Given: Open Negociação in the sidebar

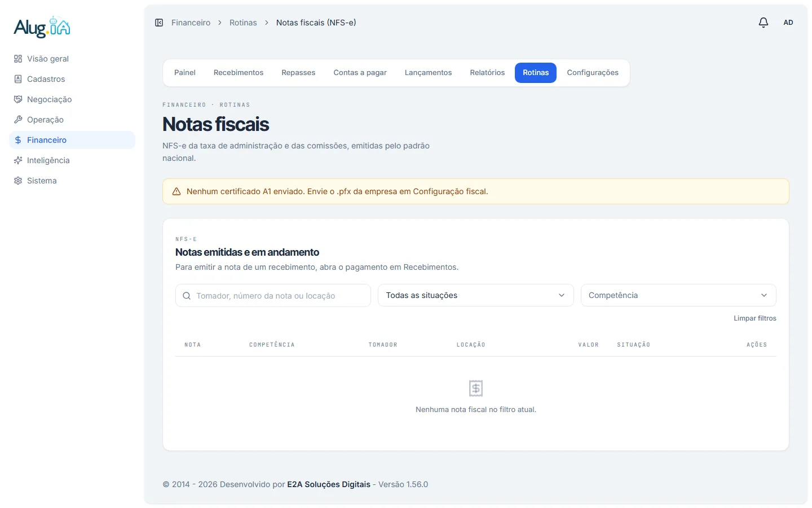Looking at the screenshot, I should point(72,99).
